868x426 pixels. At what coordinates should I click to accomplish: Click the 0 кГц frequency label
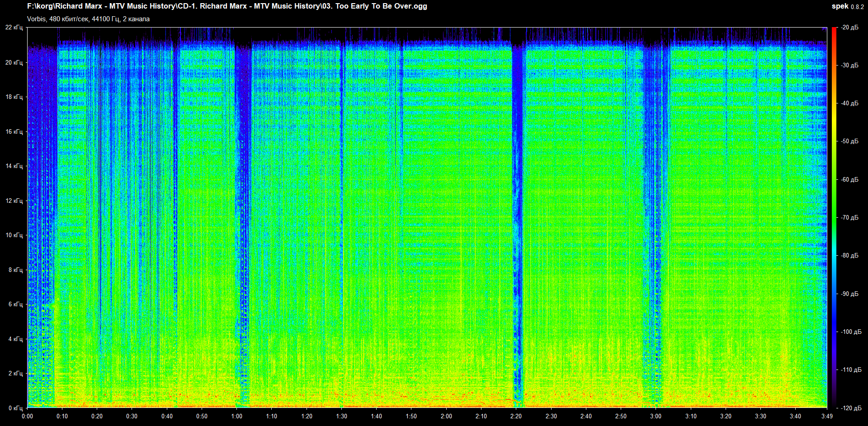coord(15,408)
